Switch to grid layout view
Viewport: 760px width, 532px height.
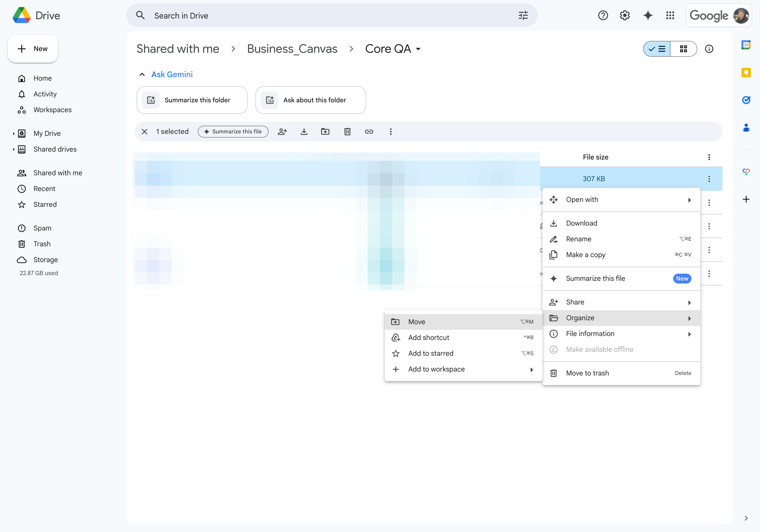click(684, 49)
